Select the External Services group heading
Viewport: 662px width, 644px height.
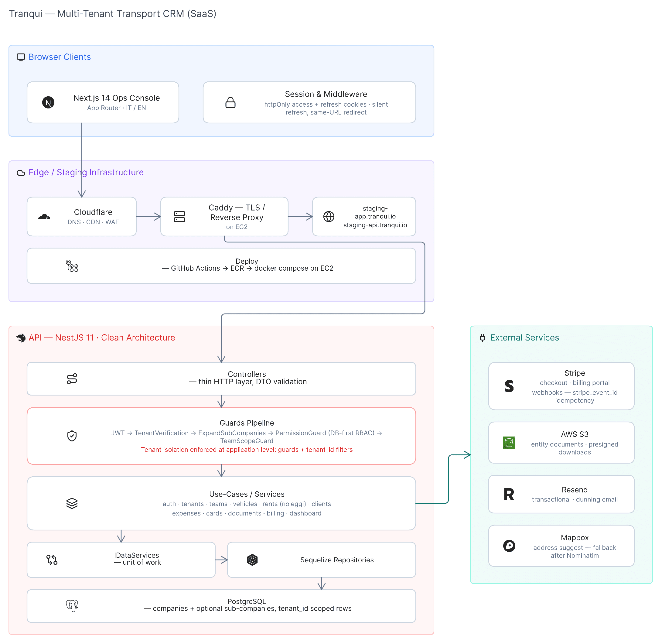click(524, 337)
